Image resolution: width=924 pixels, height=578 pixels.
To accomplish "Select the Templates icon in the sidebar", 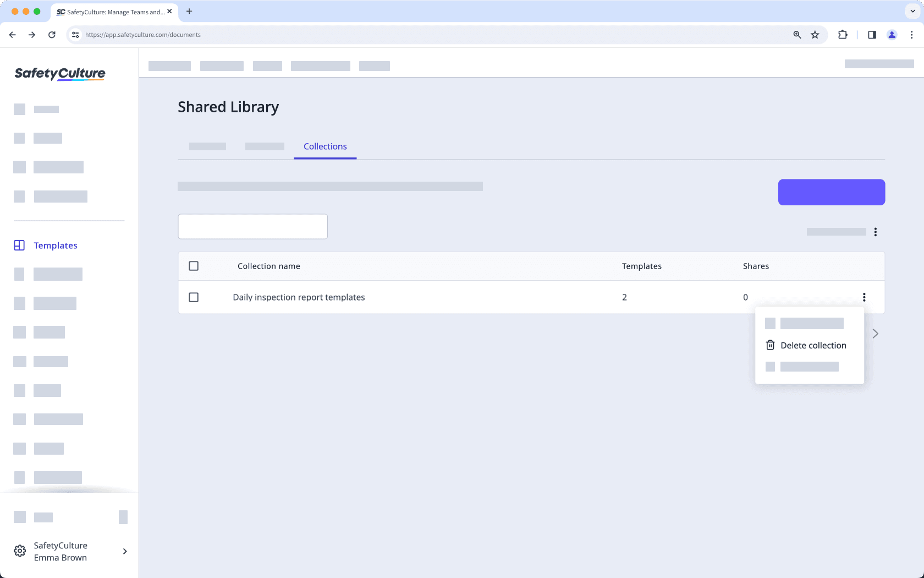I will [19, 245].
